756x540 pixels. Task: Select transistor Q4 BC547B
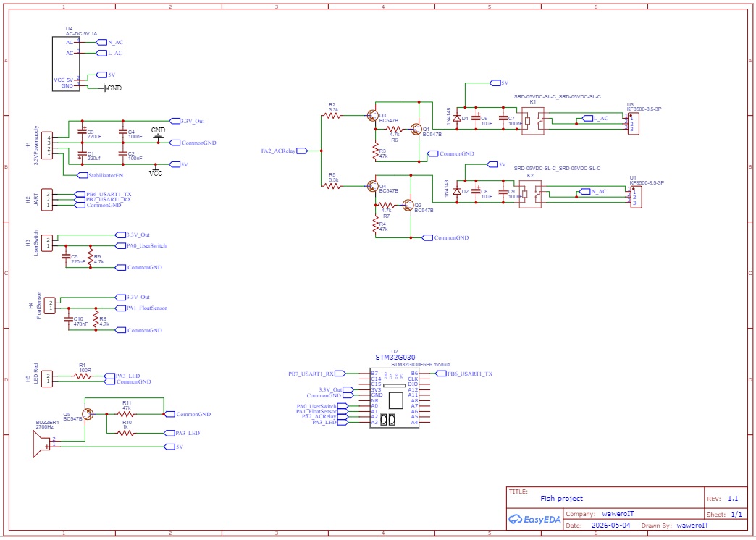371,185
